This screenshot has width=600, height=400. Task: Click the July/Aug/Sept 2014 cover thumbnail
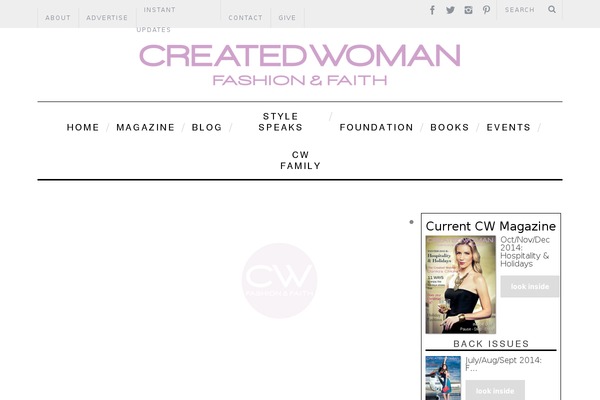point(443,378)
